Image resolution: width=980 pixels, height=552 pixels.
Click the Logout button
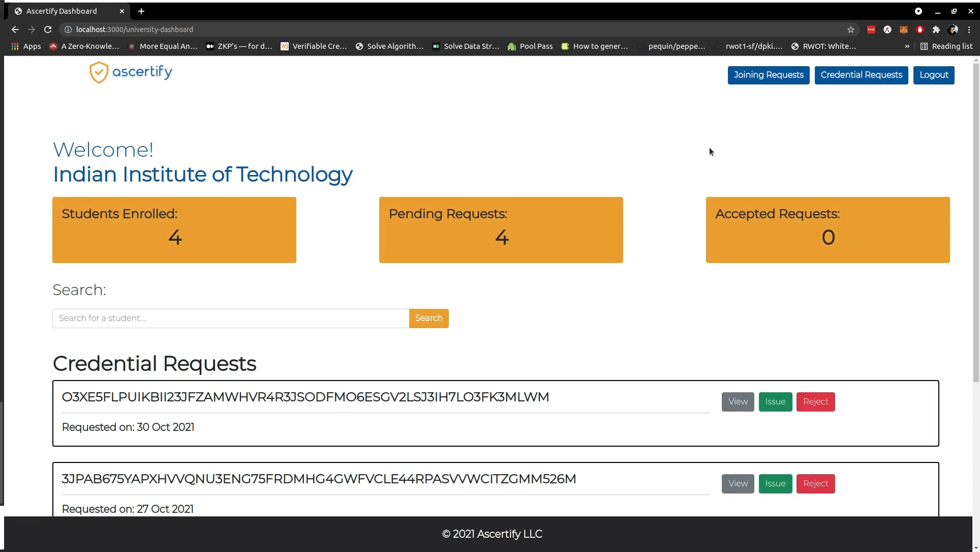[x=933, y=75]
